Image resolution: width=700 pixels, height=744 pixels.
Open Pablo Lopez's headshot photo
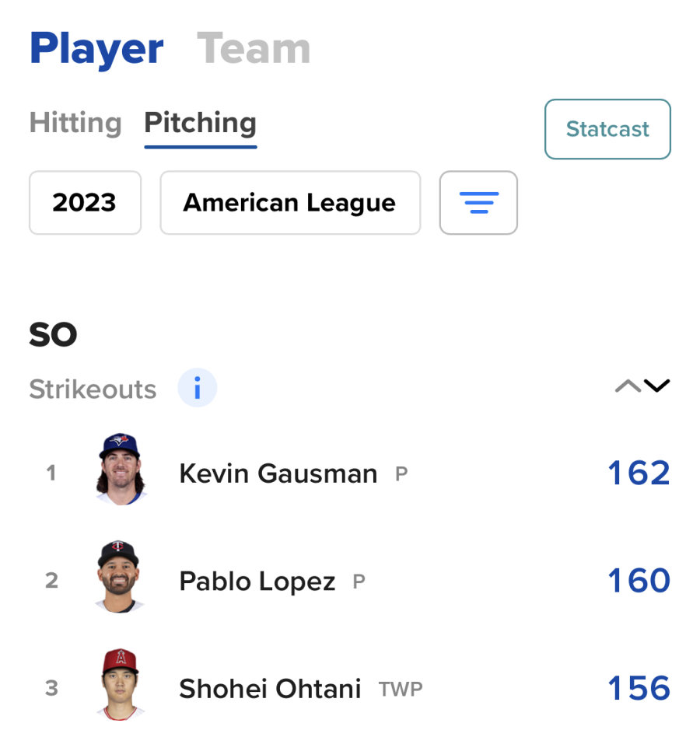pos(119,578)
